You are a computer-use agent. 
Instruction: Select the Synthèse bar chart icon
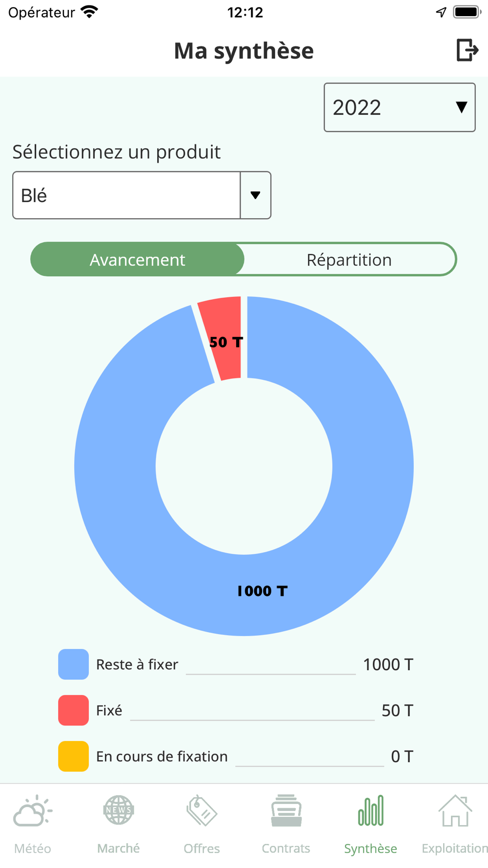coord(371,810)
